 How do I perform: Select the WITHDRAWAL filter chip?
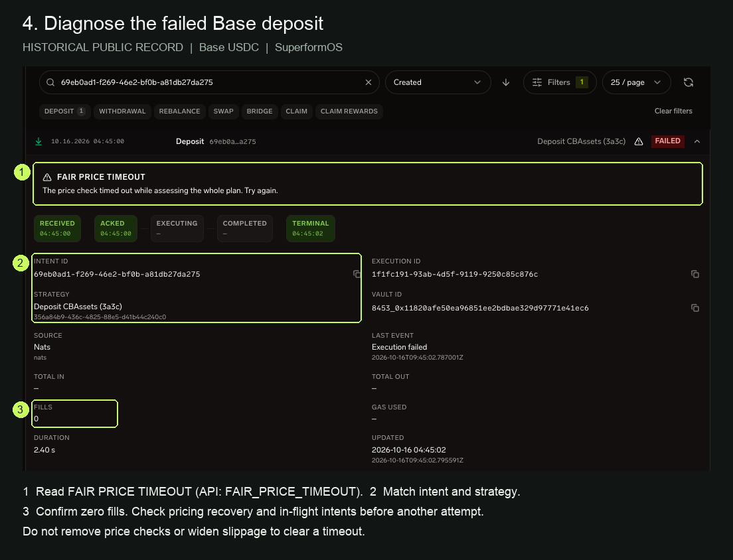(122, 111)
